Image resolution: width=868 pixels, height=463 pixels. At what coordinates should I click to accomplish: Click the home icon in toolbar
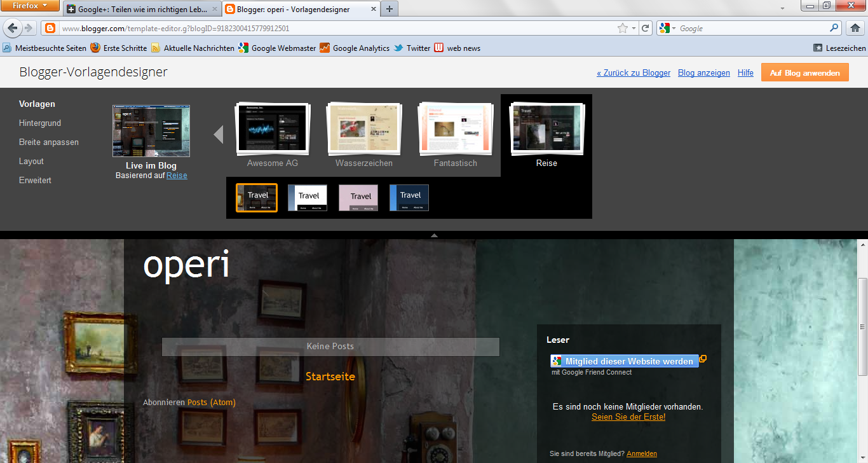coord(855,28)
